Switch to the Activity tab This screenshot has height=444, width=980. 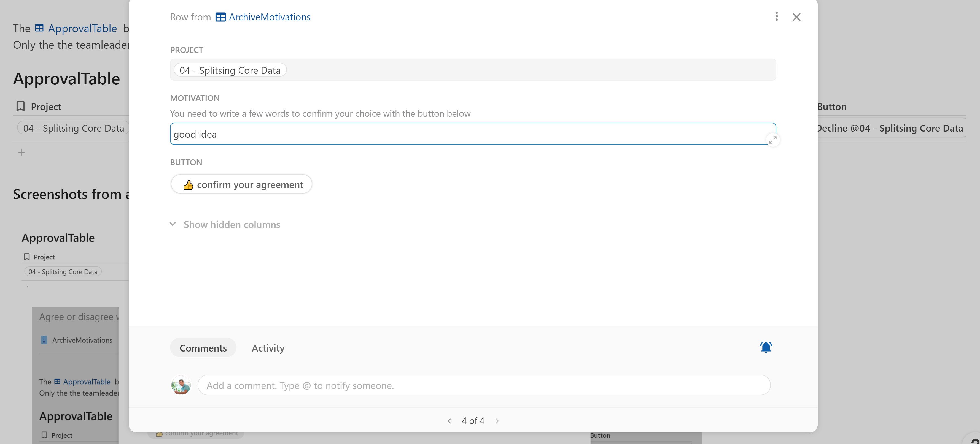(x=268, y=348)
